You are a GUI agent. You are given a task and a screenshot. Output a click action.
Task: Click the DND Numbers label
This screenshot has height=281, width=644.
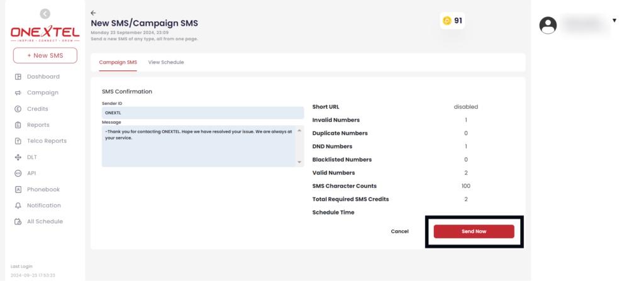(x=332, y=146)
